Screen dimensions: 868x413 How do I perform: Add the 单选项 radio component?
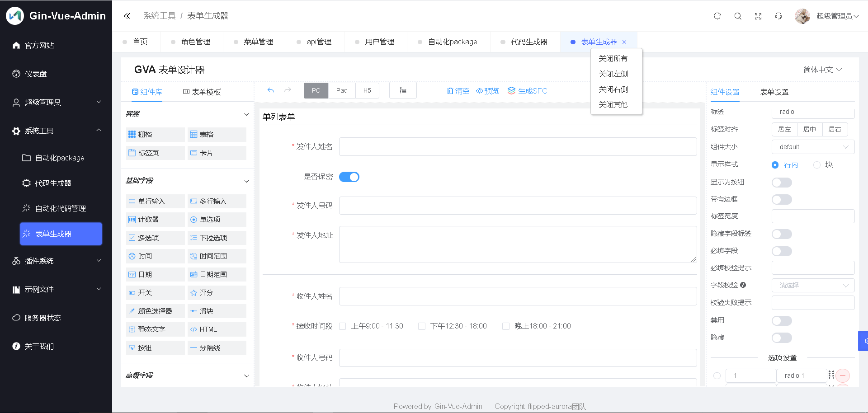[x=217, y=219]
